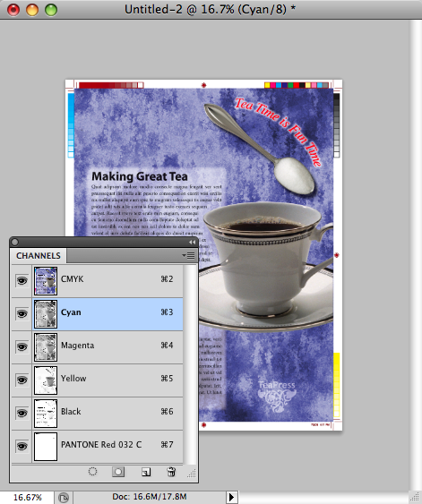Delete current channel trash icon

[x=171, y=472]
